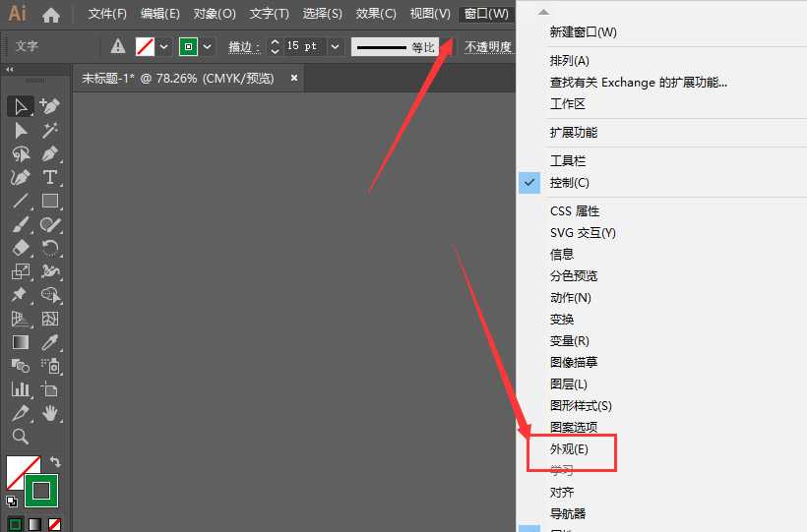Open the stroke weight dropdown after 15 pt
Viewport: 807px width, 532px height.
point(335,47)
